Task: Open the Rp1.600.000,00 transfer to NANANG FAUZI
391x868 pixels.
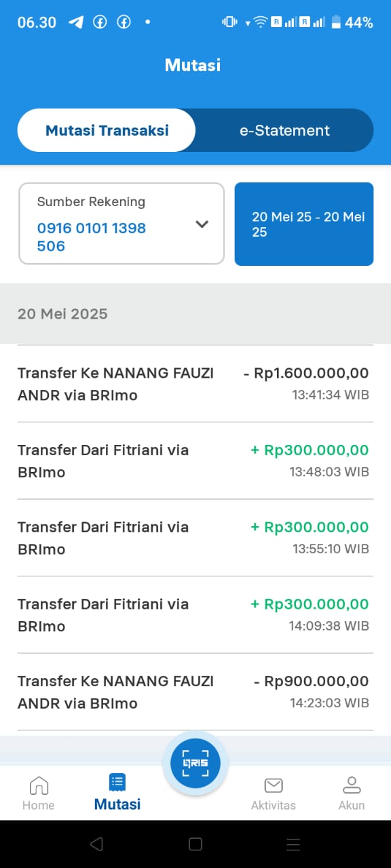Action: tap(195, 384)
